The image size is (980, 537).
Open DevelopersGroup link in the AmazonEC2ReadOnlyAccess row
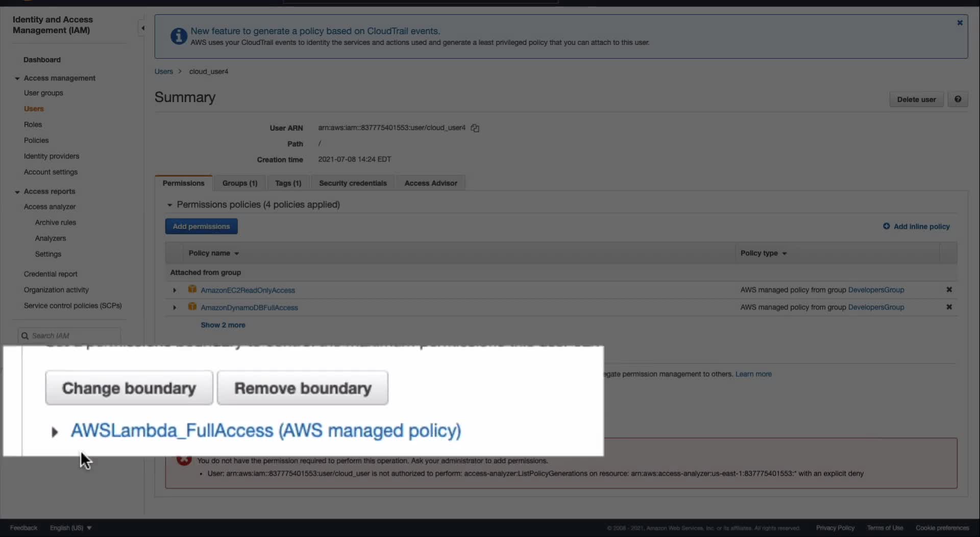pyautogui.click(x=876, y=290)
